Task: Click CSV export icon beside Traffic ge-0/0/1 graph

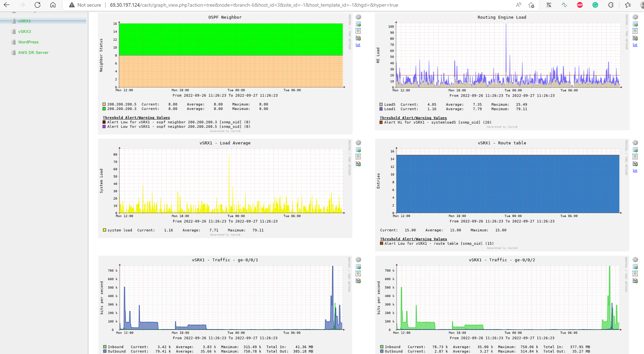Action: pyautogui.click(x=358, y=267)
